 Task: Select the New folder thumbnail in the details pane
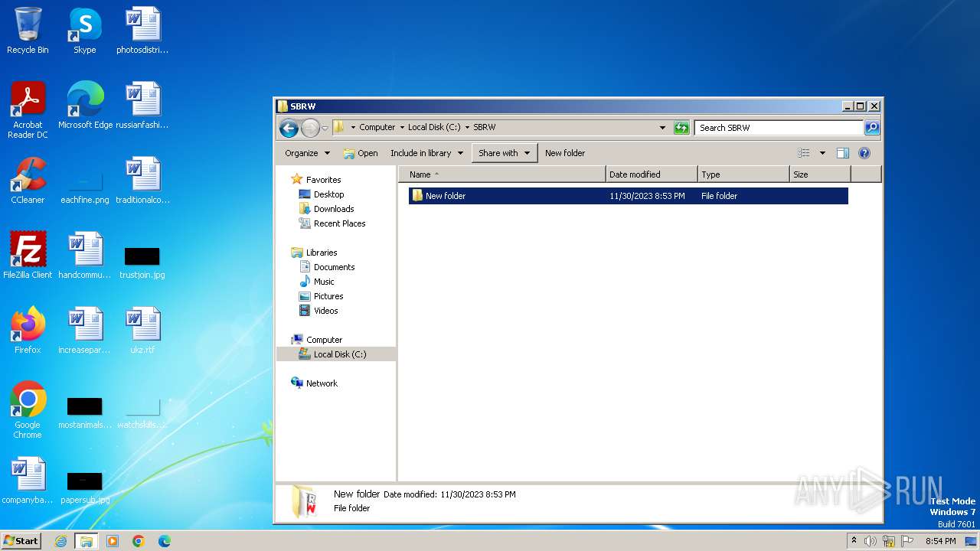click(303, 502)
